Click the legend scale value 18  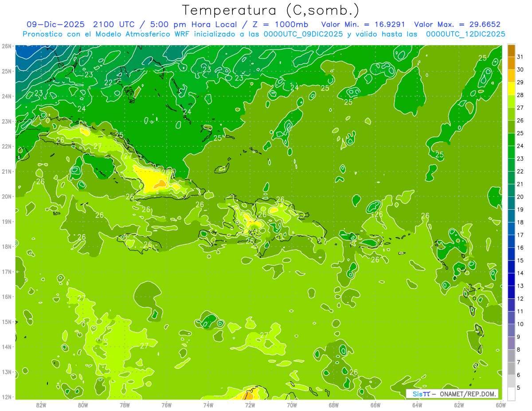point(520,222)
